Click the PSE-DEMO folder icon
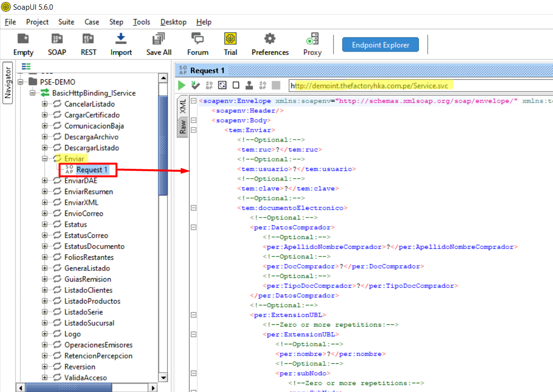Screen dimensions: 553x392 33,82
